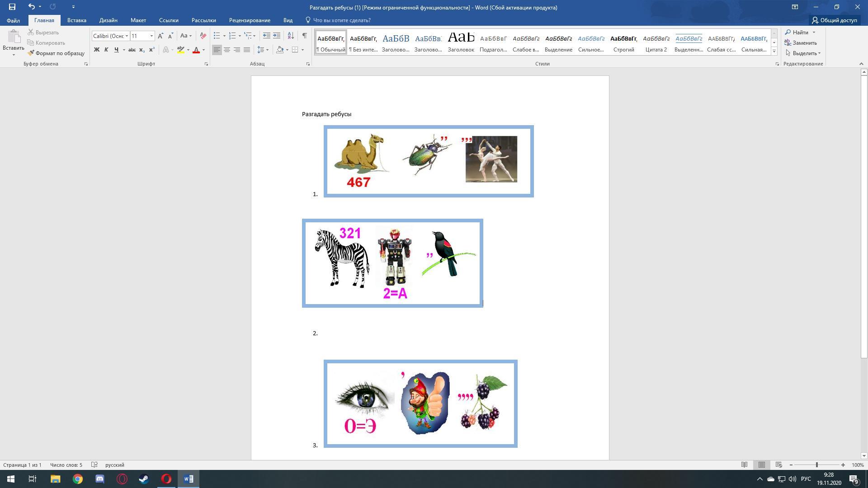Show paragraph marks with the pilcrow icon
This screenshot has height=488, width=868.
(x=304, y=36)
